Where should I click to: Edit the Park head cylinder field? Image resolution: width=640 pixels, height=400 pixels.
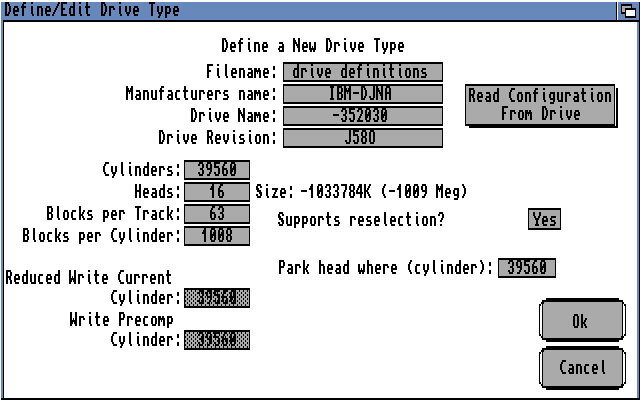coord(527,268)
